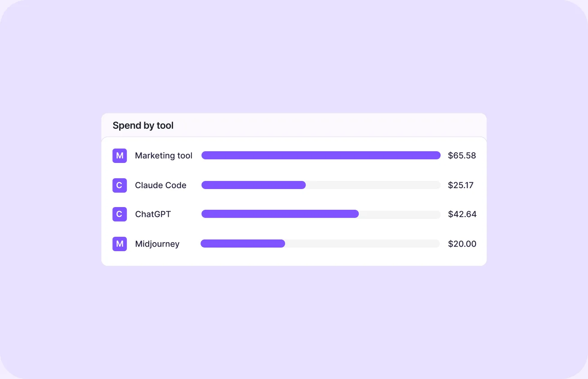Click the Claude Code C icon
Image resolution: width=588 pixels, height=379 pixels.
(x=120, y=185)
